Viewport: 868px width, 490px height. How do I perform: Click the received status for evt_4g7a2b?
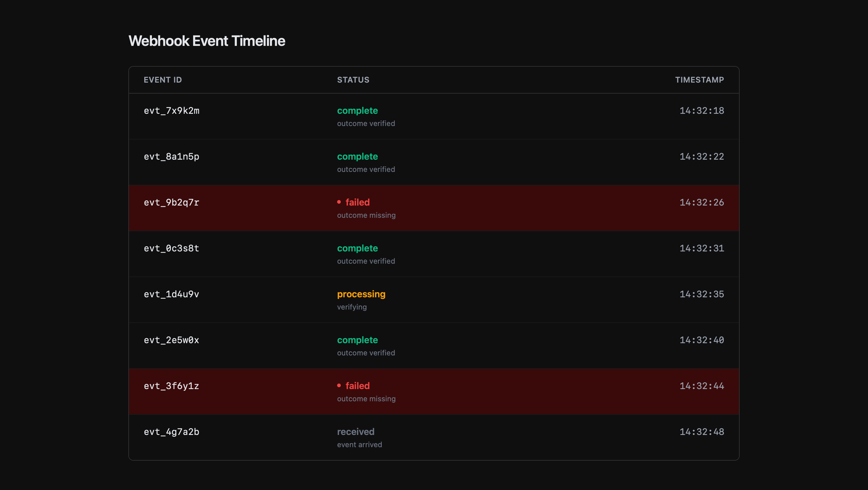355,431
